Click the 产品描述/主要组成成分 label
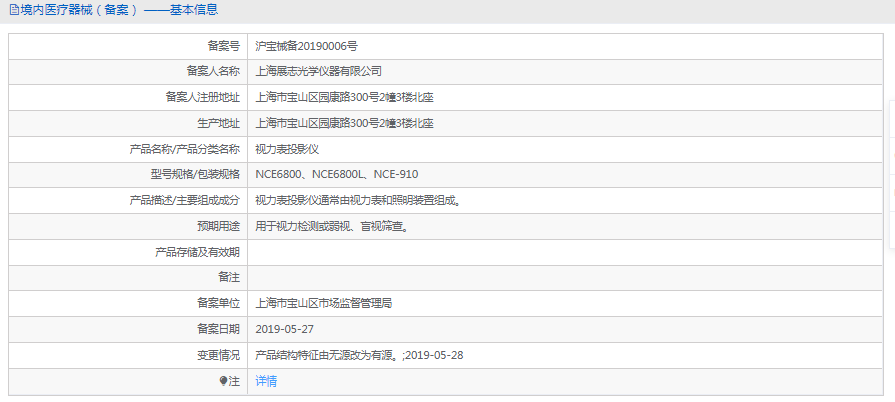 (185, 200)
